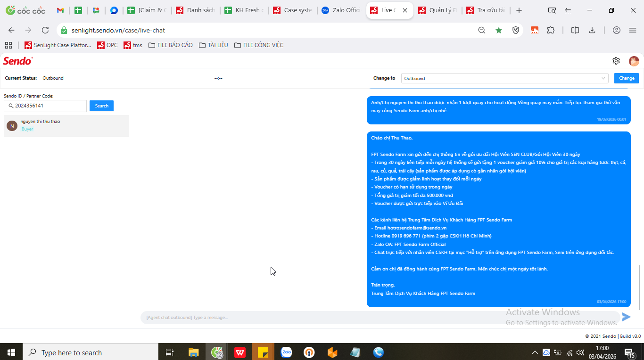Click the address bar URL
Viewport: 644px width, 360px height.
pos(118,30)
